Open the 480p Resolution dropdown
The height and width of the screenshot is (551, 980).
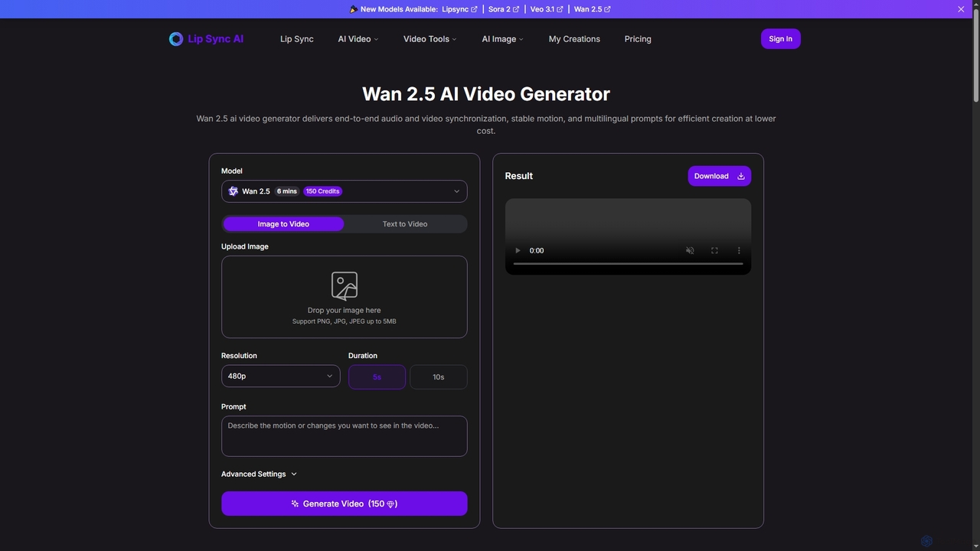point(281,376)
